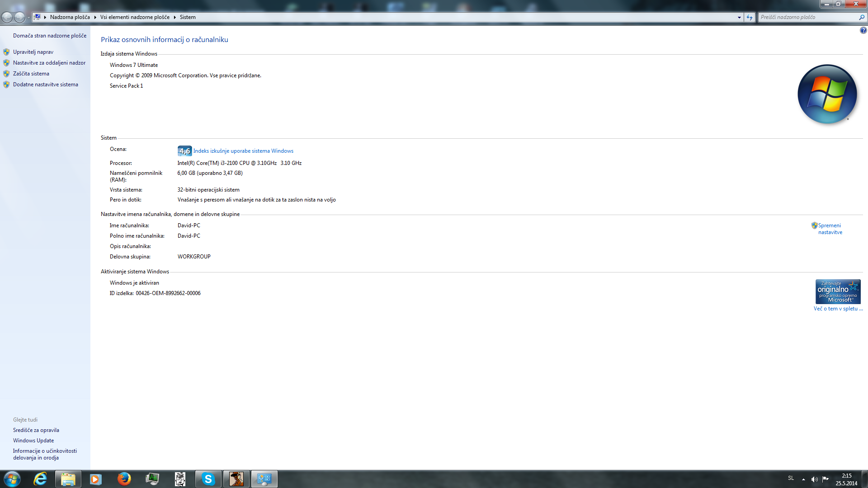Image resolution: width=868 pixels, height=488 pixels.
Task: Open the Windows Start menu orb
Action: 12,479
